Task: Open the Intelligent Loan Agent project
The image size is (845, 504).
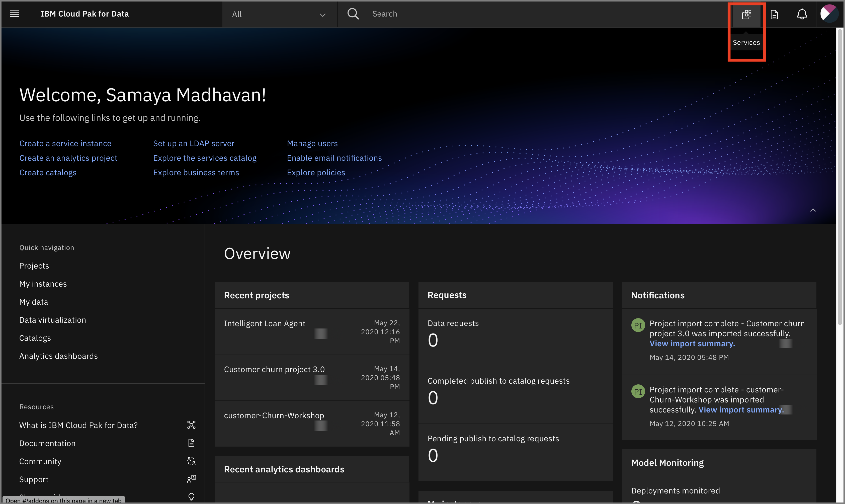Action: point(265,323)
